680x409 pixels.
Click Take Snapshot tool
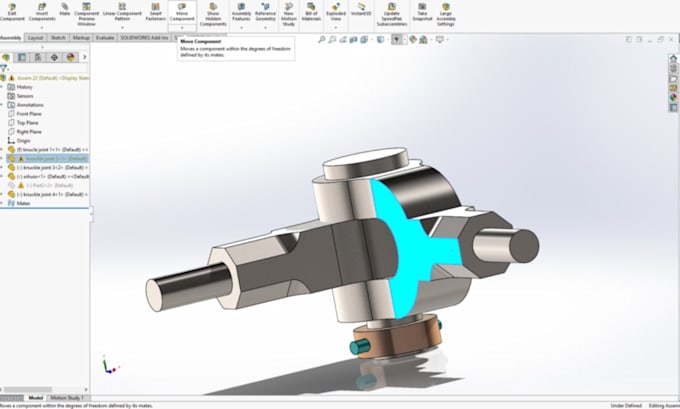(422, 12)
